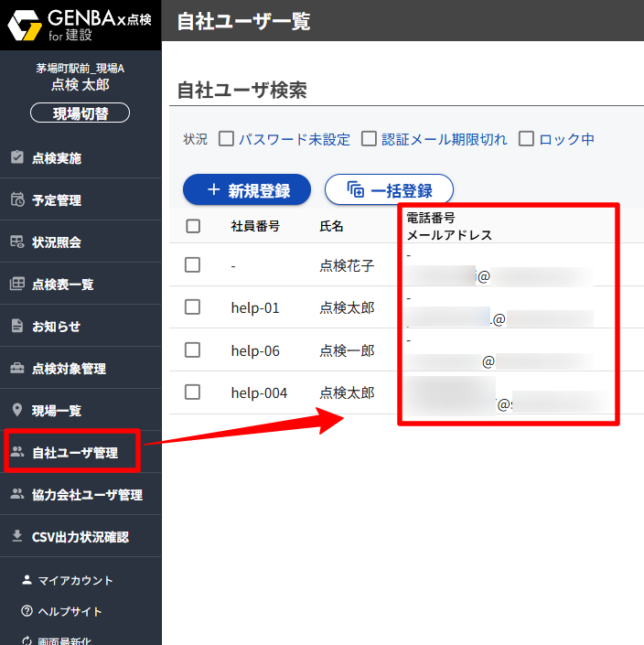Click the 一括登録 button
Screen dimensions: 644x645
(389, 190)
